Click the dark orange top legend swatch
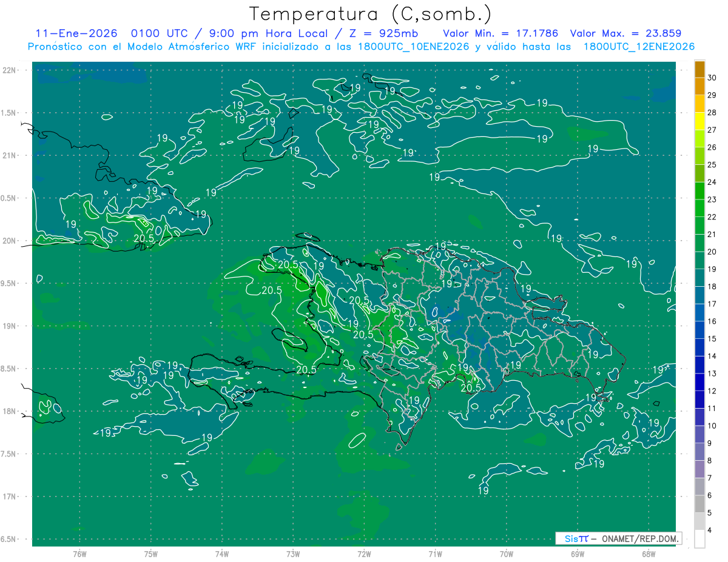This screenshot has width=728, height=562. click(x=699, y=69)
